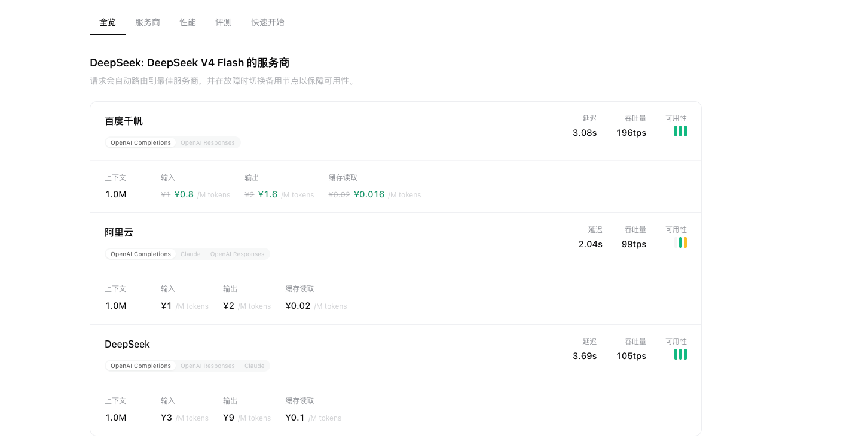Click the ¥0.02 cache read price for 阿里云

298,306
